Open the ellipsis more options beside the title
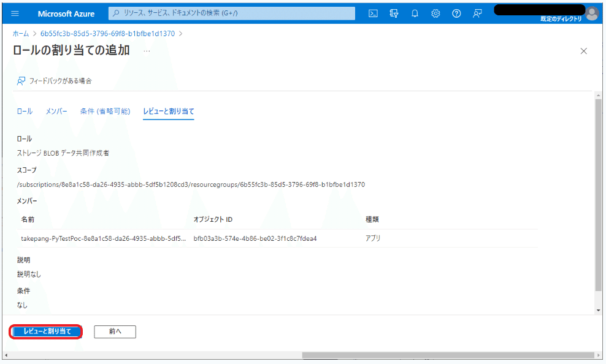This screenshot has width=606, height=364. tap(147, 51)
